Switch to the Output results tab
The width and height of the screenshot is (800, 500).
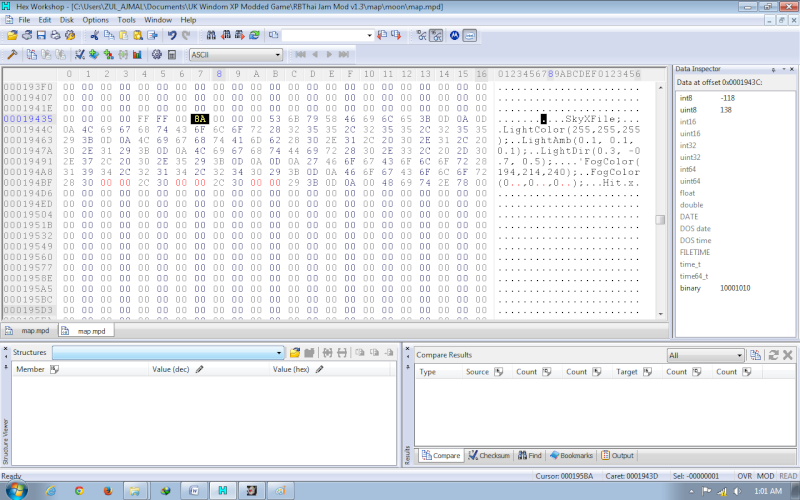click(617, 456)
